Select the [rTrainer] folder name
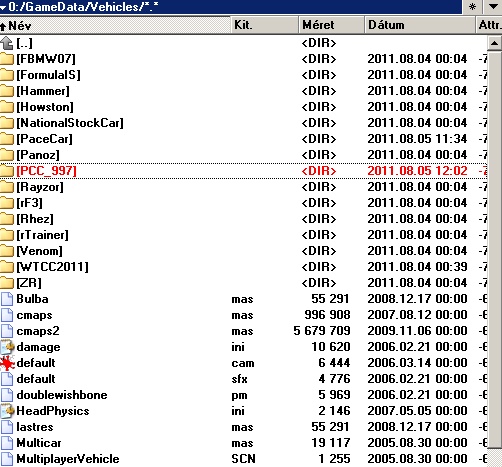The height and width of the screenshot is (467, 502). click(43, 235)
